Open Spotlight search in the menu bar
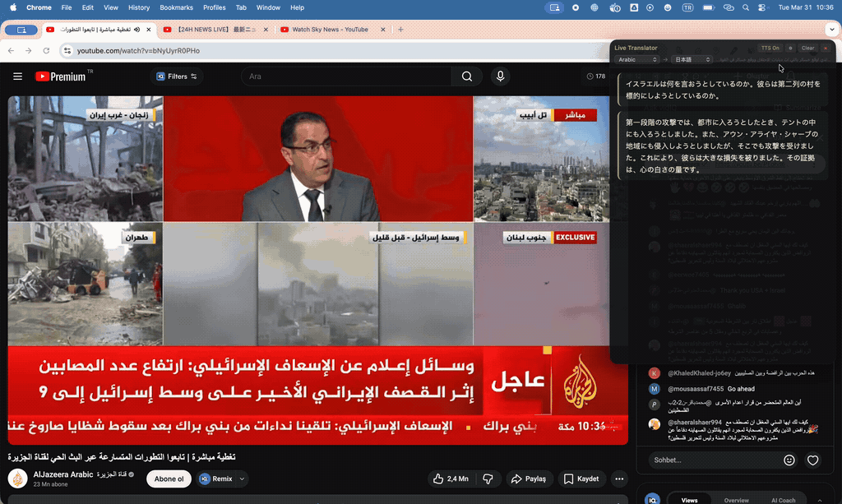The image size is (842, 504). click(x=745, y=7)
